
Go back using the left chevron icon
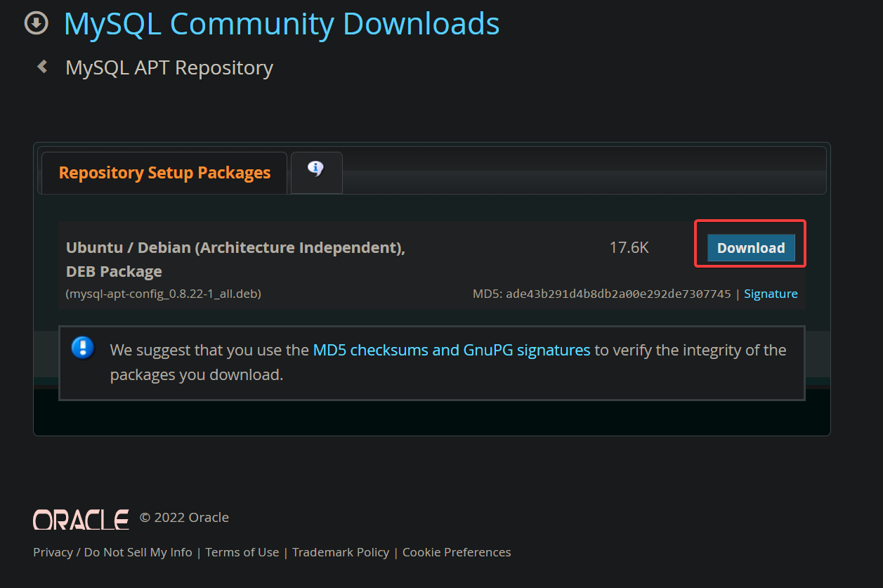click(x=43, y=67)
